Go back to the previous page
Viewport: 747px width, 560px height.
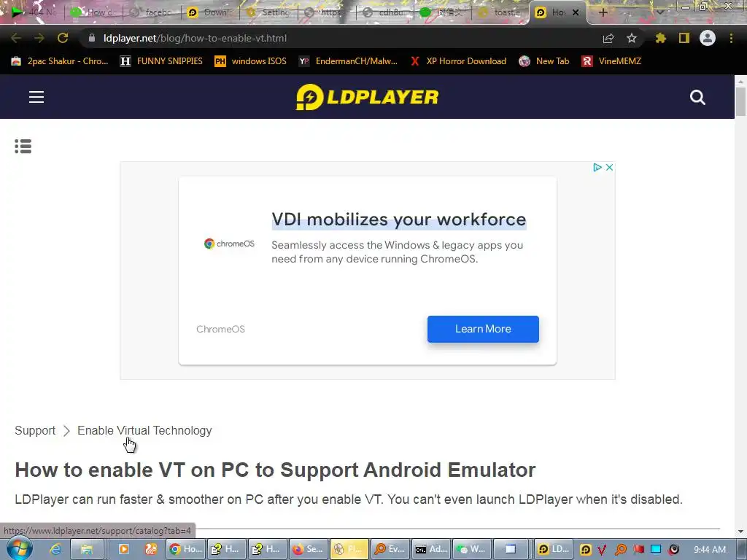click(16, 38)
